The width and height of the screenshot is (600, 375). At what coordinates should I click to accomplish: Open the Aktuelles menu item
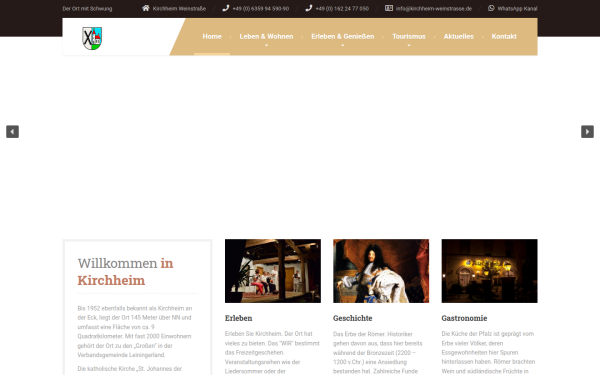tap(458, 36)
